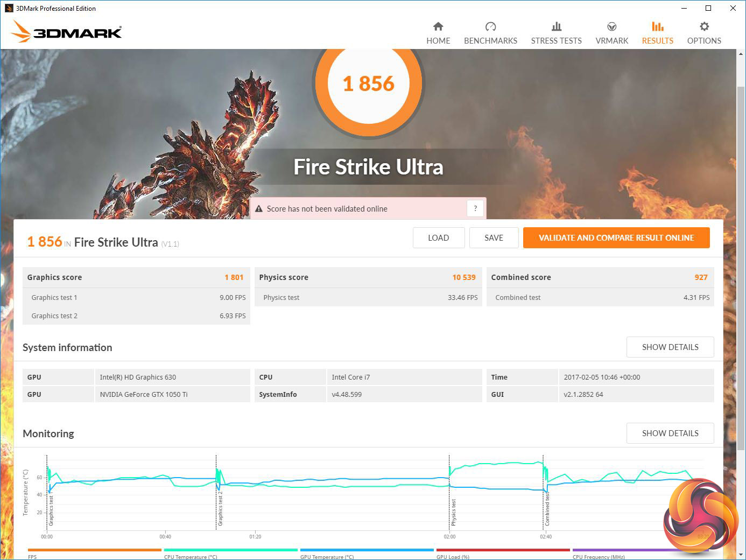Maximize the 3DMark window
The width and height of the screenshot is (746, 560).
click(x=708, y=8)
